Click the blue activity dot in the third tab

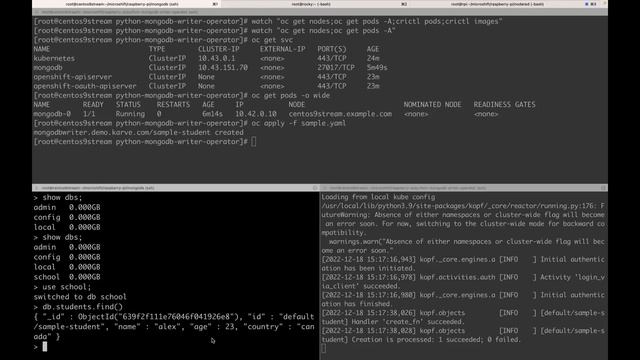click(x=587, y=4)
